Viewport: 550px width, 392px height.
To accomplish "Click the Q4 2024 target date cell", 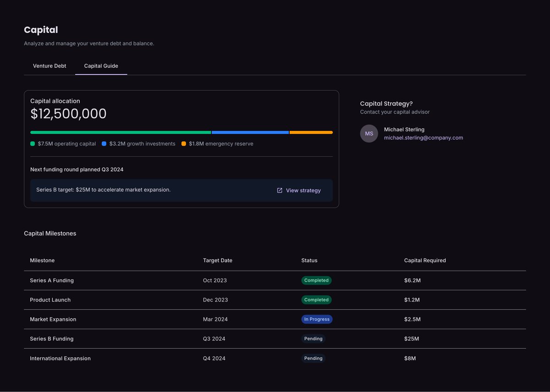I will pyautogui.click(x=214, y=359).
